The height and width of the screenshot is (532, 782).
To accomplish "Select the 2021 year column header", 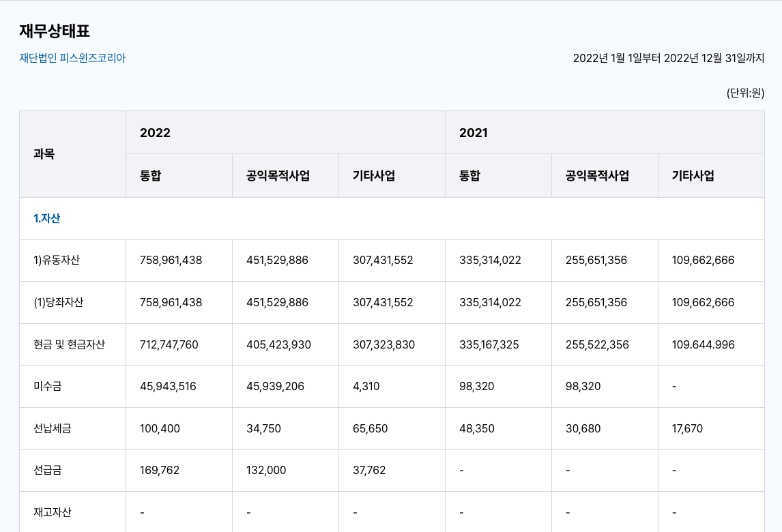I will point(474,132).
